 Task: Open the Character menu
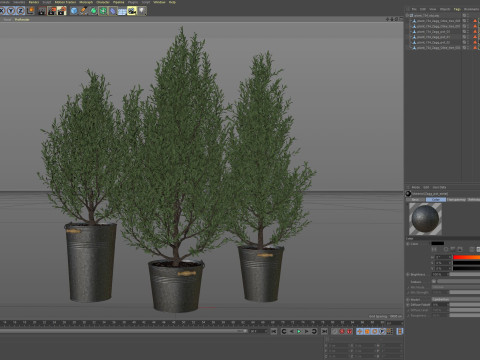pos(103,2)
